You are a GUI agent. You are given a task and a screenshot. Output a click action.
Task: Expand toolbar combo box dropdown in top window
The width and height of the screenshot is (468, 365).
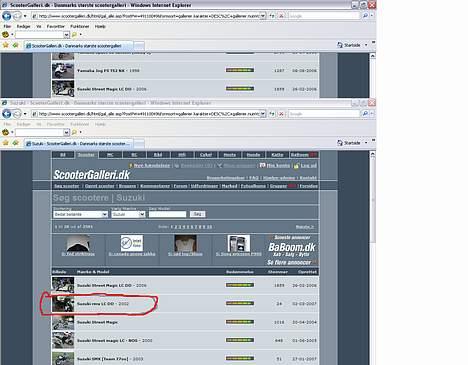[x=66, y=34]
